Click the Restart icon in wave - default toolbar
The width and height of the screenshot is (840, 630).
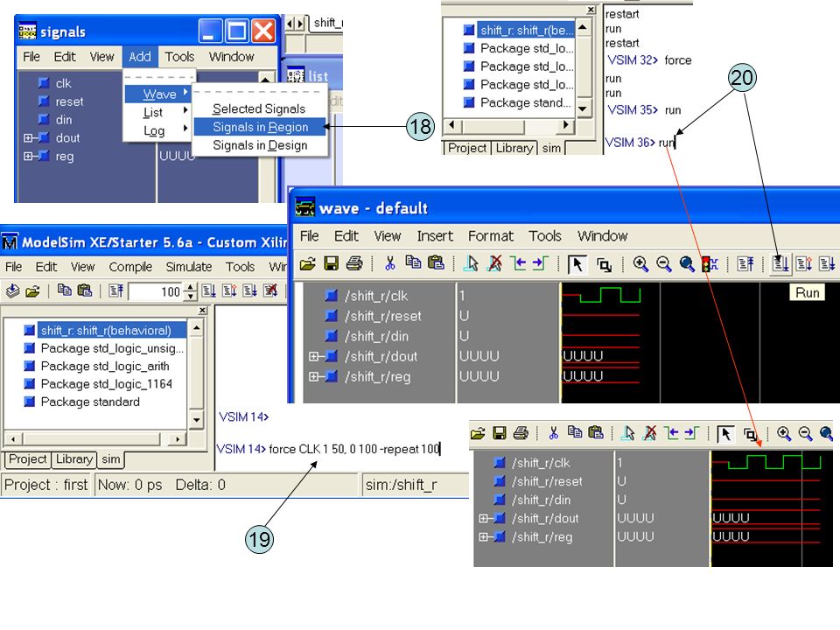pyautogui.click(x=745, y=264)
